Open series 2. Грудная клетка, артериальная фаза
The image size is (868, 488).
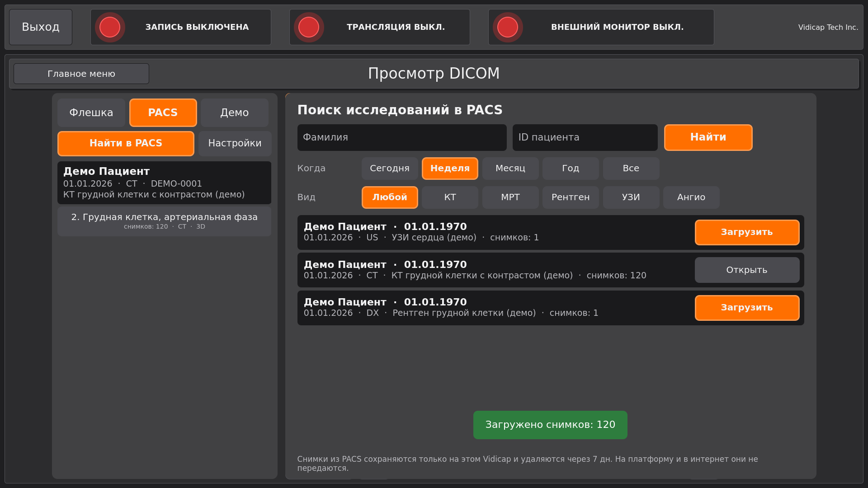tap(164, 221)
